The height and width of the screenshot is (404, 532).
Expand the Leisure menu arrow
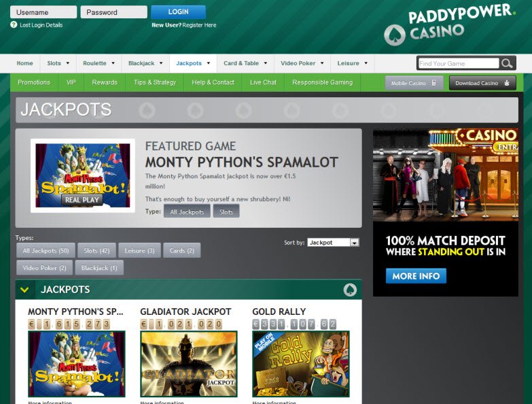[x=366, y=63]
